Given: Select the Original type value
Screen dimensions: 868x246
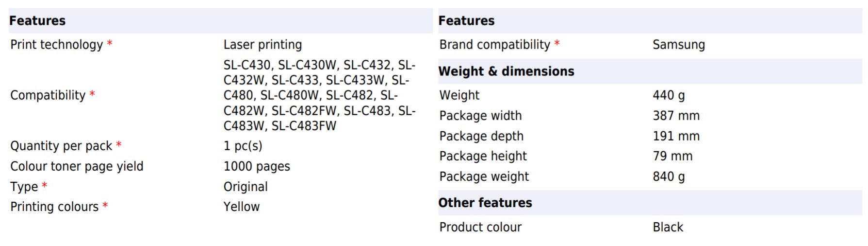Looking at the screenshot, I should point(246,187).
